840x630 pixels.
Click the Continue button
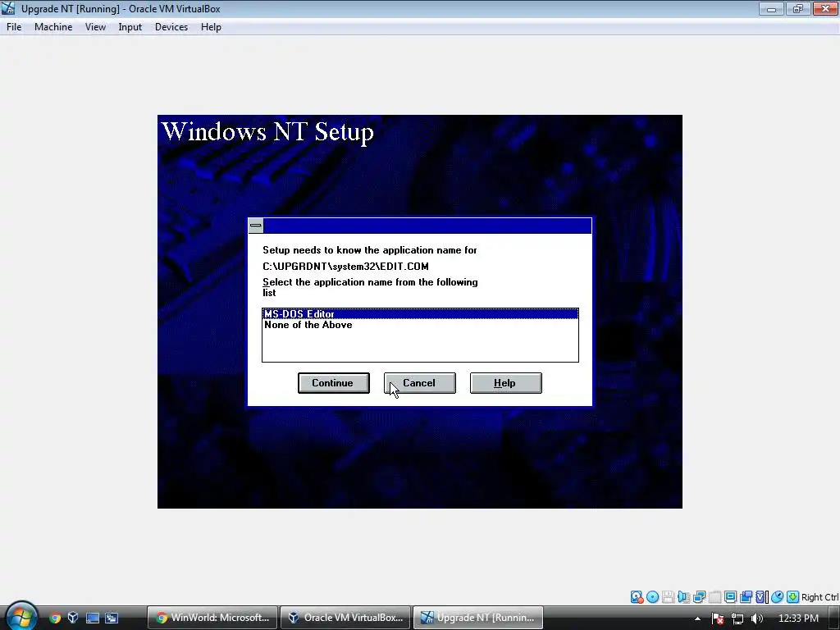tap(334, 383)
